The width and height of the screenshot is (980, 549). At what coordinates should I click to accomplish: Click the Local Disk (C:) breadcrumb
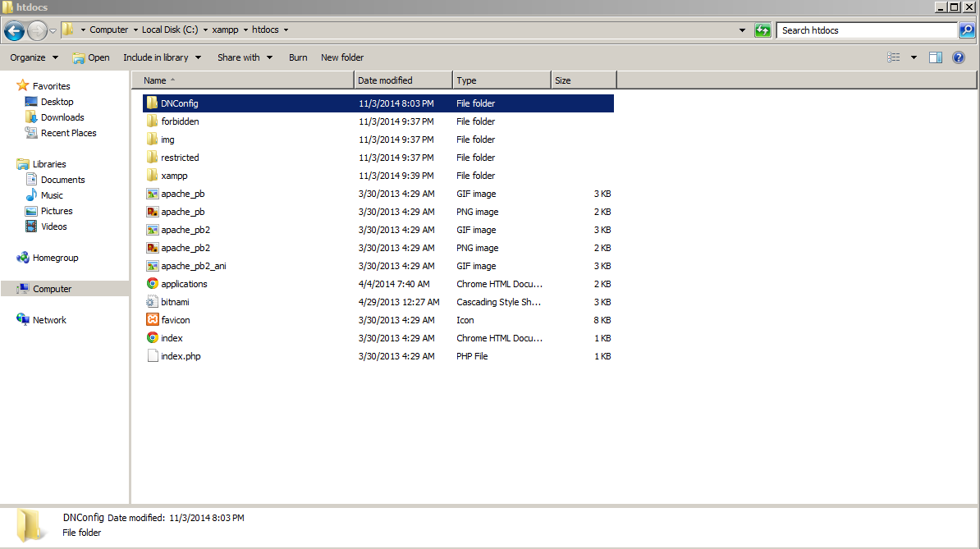tap(170, 30)
